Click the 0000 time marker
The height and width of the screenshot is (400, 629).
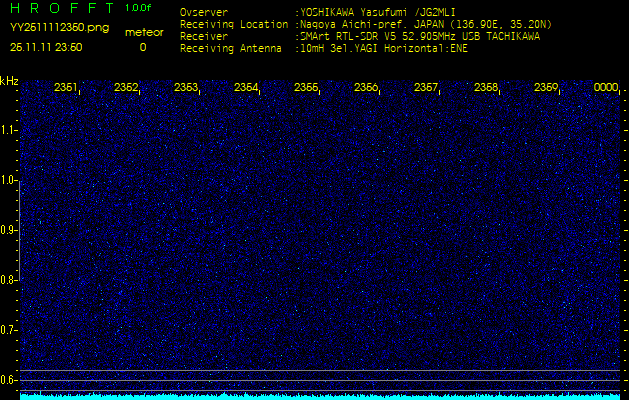pyautogui.click(x=606, y=88)
